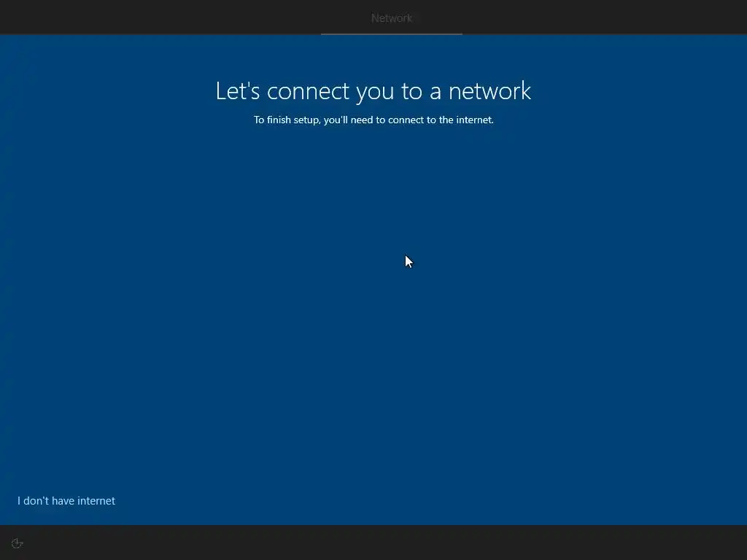
Task: Skip network setup via no-internet link
Action: pos(66,500)
